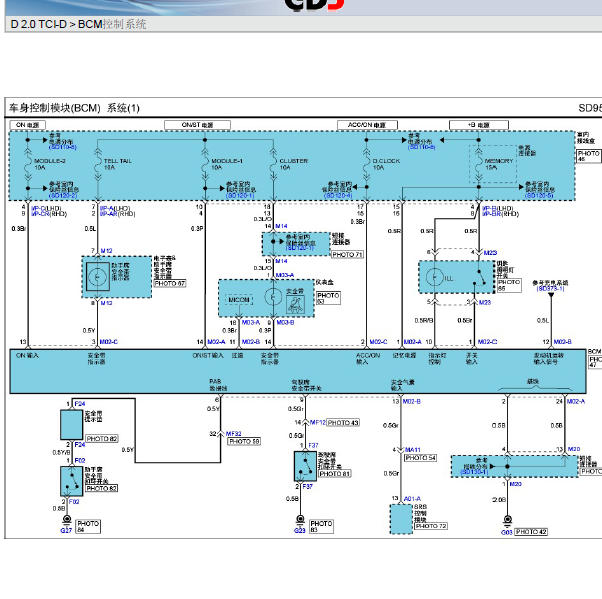Click PHOTO 65 beside illumination switch

pos(509,285)
